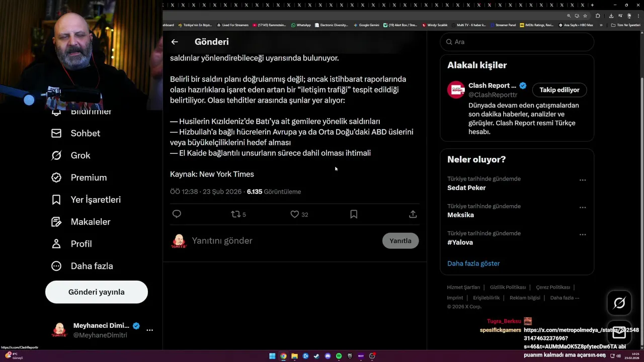
Task: Open options dots beside Meksika
Action: [582, 207]
